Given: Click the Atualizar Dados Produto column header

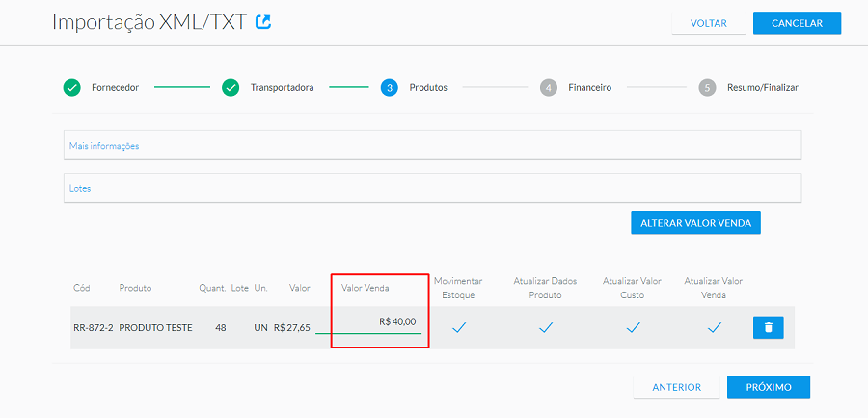Looking at the screenshot, I should 545,288.
